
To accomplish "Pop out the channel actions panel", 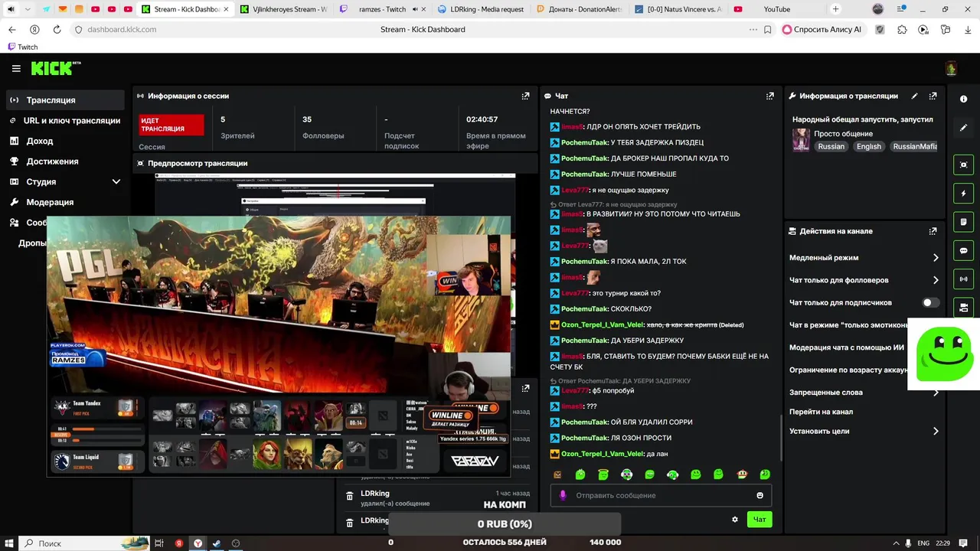I will [x=933, y=231].
